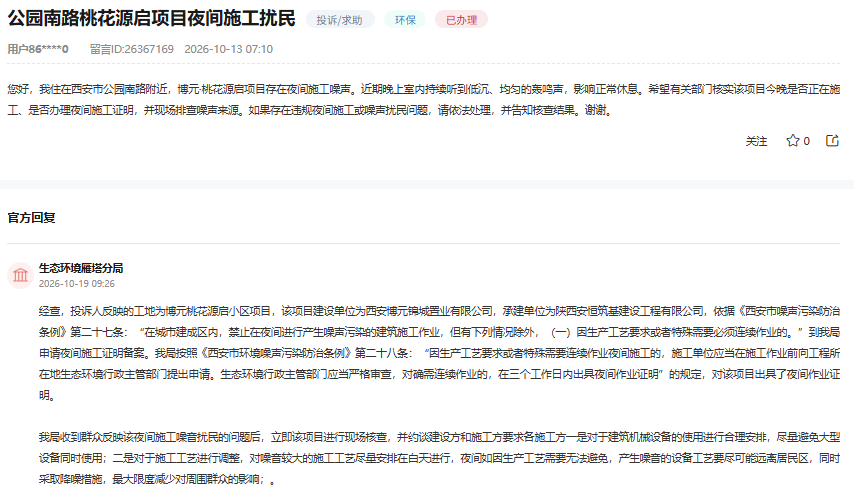Click the reply paragraph starting 经查，投诉人反映
This screenshot has height=496, width=854.
coord(440,353)
